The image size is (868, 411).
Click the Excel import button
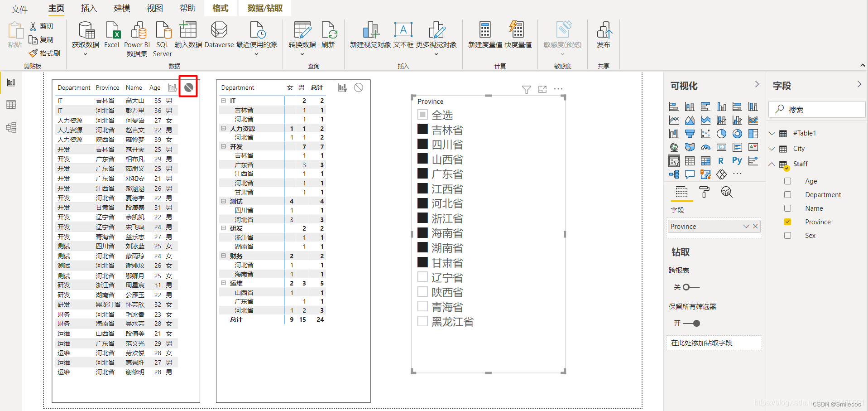point(111,35)
